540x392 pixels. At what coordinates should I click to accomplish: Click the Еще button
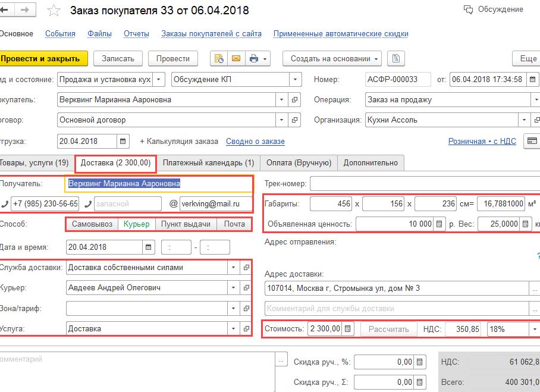pyautogui.click(x=527, y=58)
